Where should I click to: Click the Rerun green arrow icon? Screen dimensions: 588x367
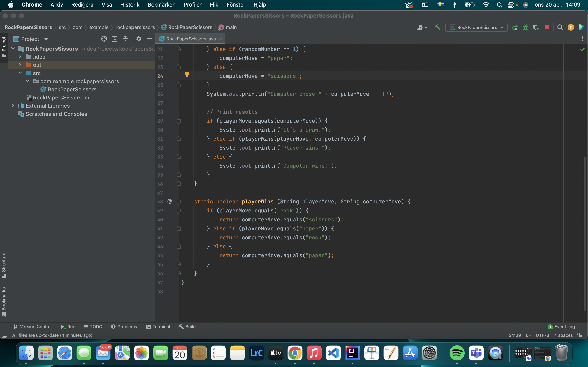[515, 28]
